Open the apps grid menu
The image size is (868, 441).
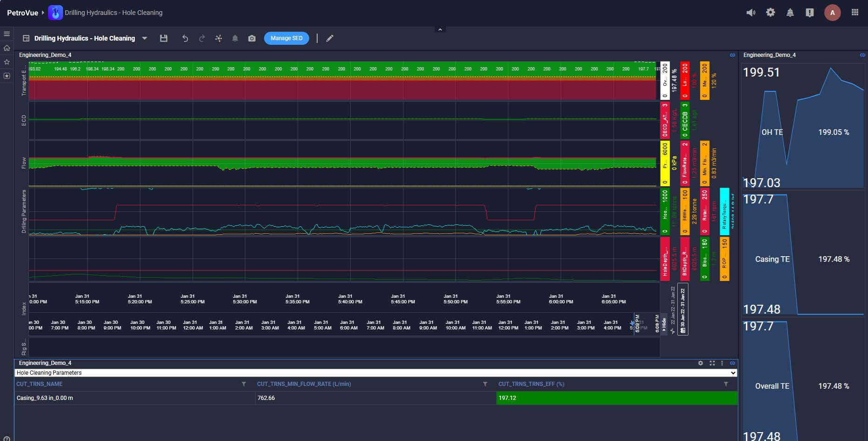(855, 13)
